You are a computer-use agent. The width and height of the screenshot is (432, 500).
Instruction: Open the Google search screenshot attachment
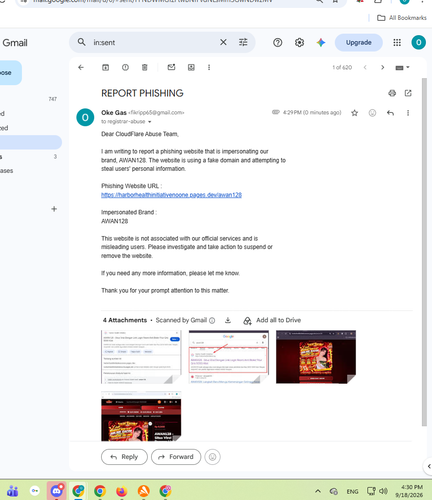click(228, 357)
